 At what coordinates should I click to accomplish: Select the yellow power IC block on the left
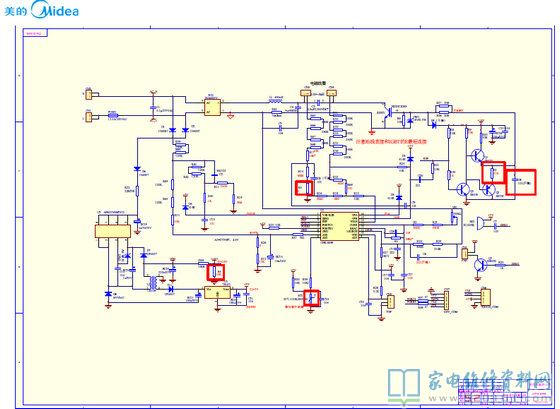(x=113, y=231)
